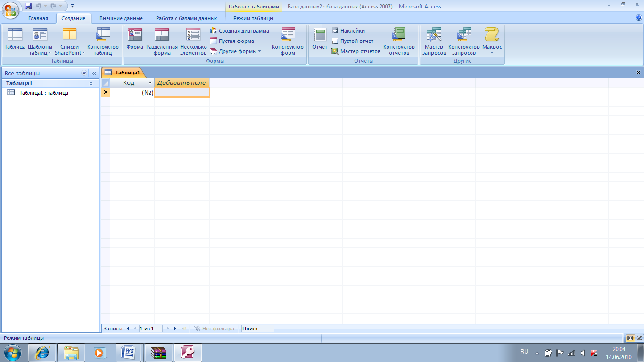Click the Нет фильтра filter indicator

(x=214, y=329)
